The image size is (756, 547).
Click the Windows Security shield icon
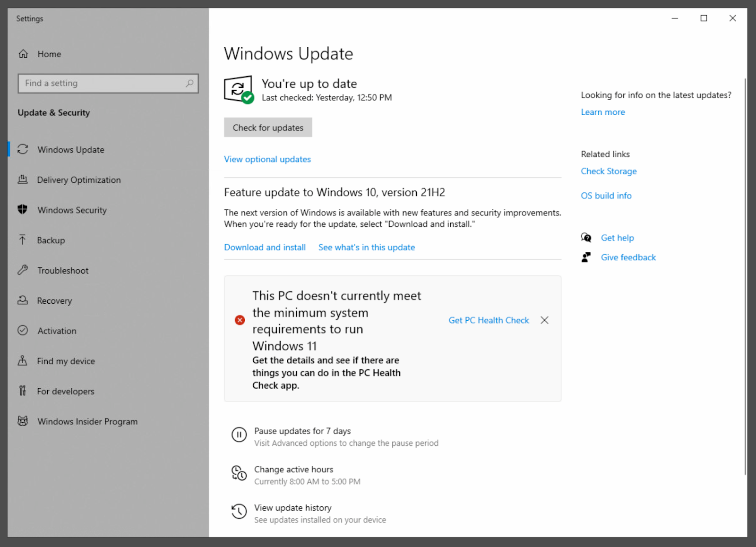[x=23, y=210]
